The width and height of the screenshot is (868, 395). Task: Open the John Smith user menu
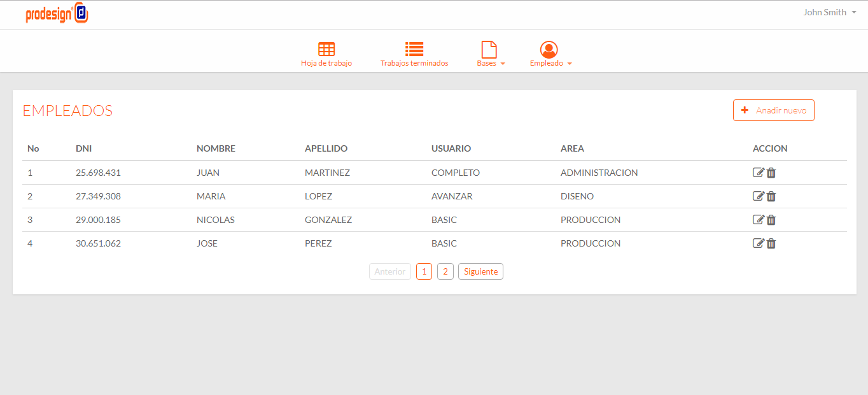click(829, 12)
